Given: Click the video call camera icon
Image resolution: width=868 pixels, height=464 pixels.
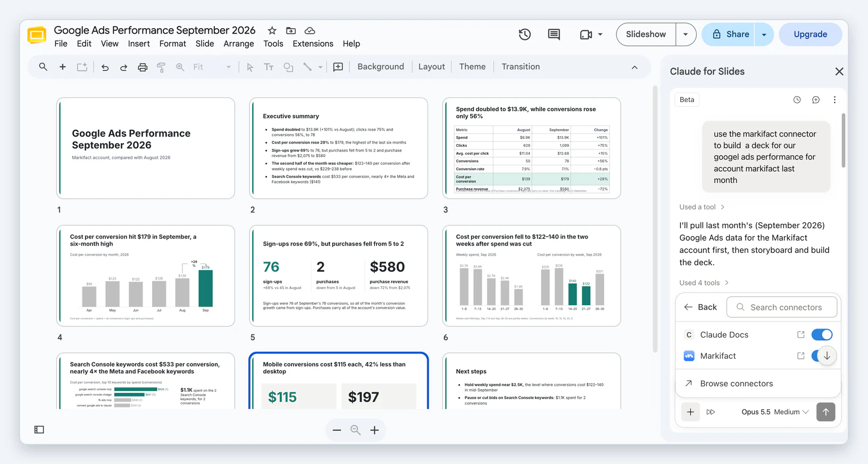Looking at the screenshot, I should tap(586, 35).
